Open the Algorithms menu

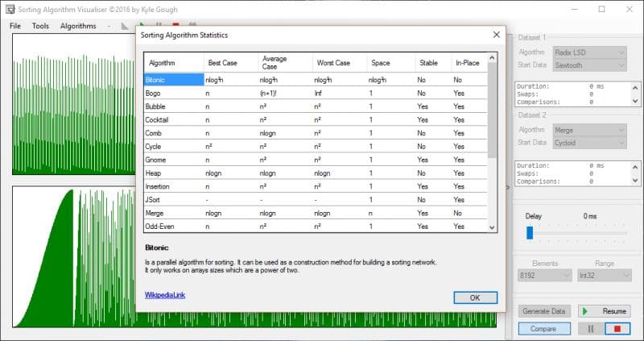click(78, 26)
